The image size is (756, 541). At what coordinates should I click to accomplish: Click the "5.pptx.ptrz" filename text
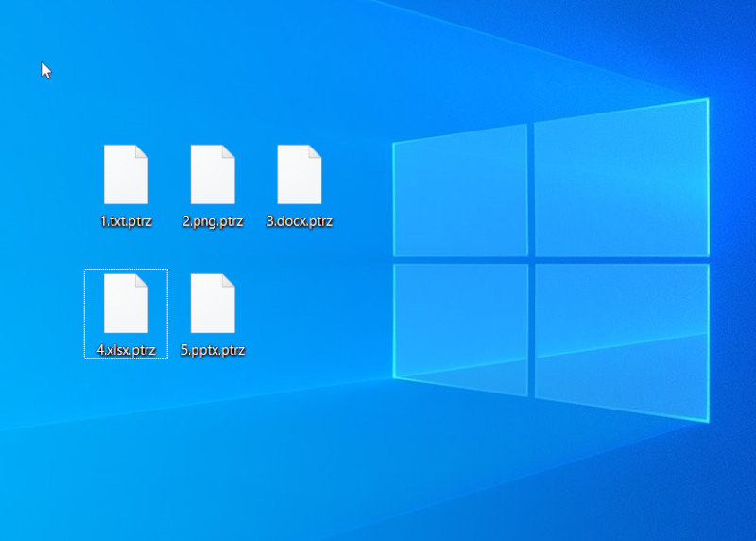point(213,350)
